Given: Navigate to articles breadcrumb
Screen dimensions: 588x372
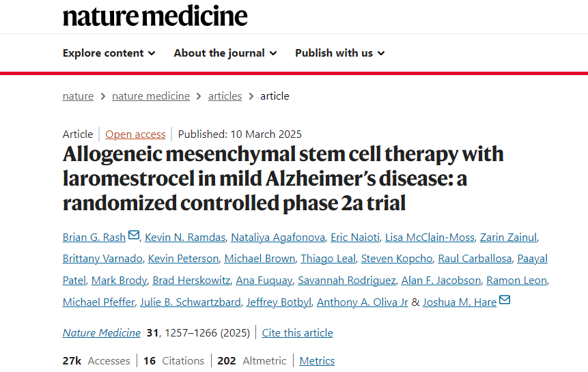Looking at the screenshot, I should pyautogui.click(x=225, y=96).
